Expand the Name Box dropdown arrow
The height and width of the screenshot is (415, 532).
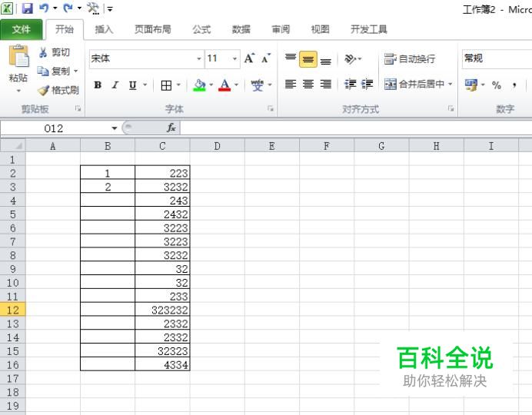[x=115, y=128]
